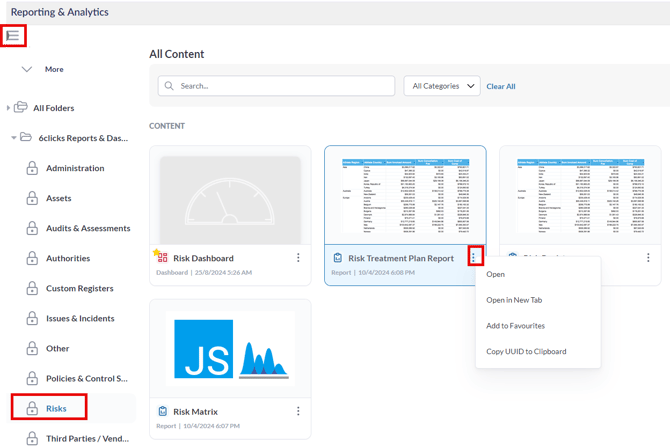Click the search magnifier icon

(169, 86)
